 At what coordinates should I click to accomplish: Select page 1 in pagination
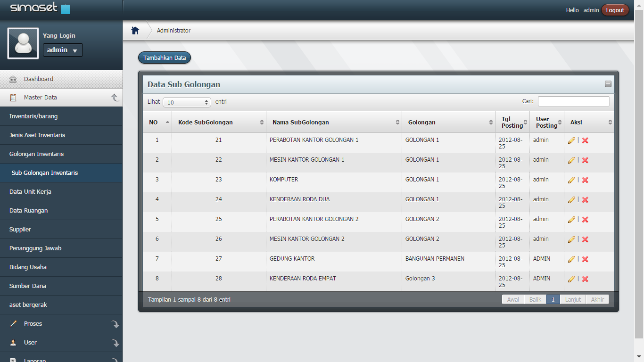pyautogui.click(x=553, y=299)
